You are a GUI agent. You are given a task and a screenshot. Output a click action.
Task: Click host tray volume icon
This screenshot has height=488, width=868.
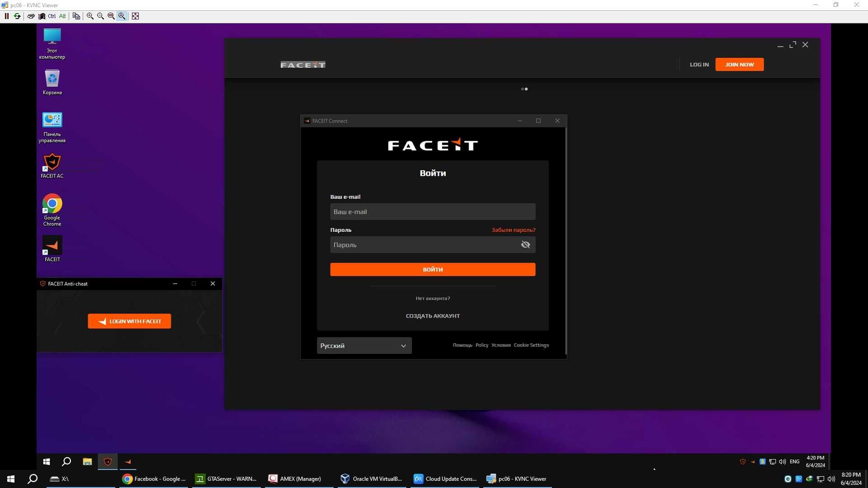[x=831, y=479]
